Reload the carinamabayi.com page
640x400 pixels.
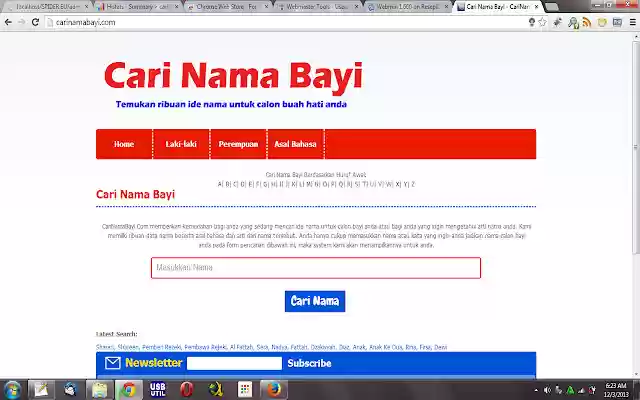pos(36,22)
